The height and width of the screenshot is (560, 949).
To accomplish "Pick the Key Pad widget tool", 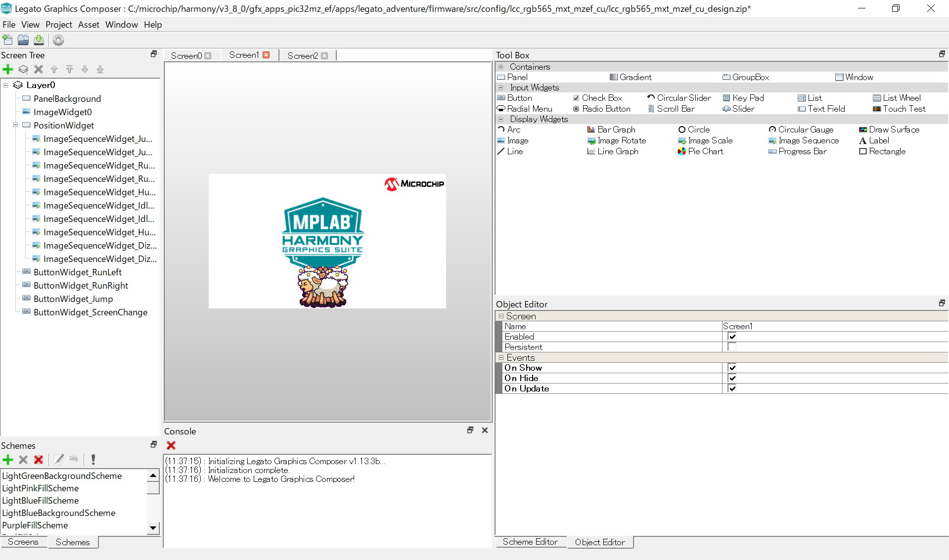I will pos(743,98).
